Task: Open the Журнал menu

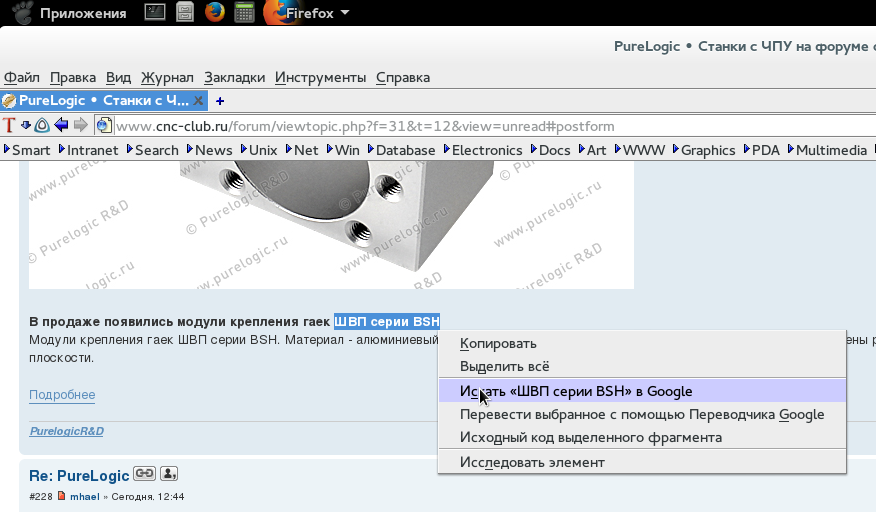Action: (167, 77)
